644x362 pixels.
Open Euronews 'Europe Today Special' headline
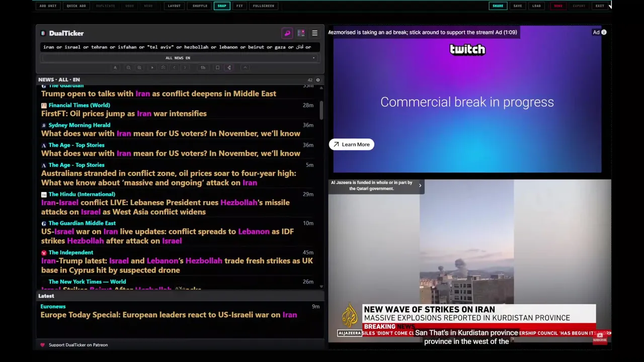169,315
